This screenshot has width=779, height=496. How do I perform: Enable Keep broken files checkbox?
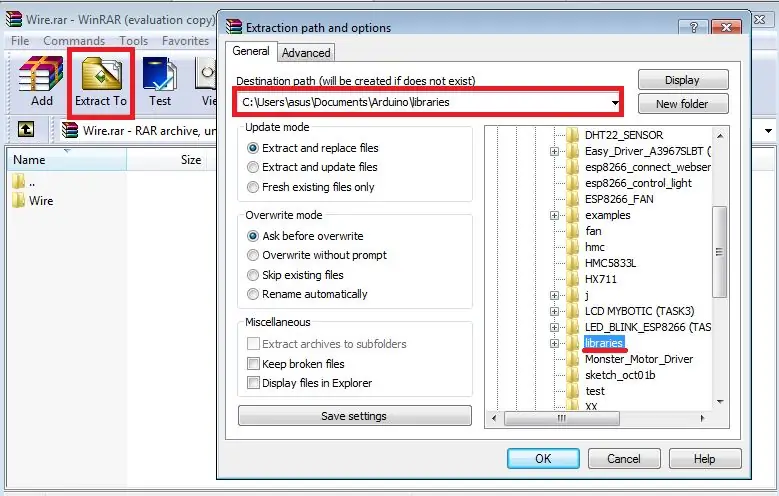253,364
